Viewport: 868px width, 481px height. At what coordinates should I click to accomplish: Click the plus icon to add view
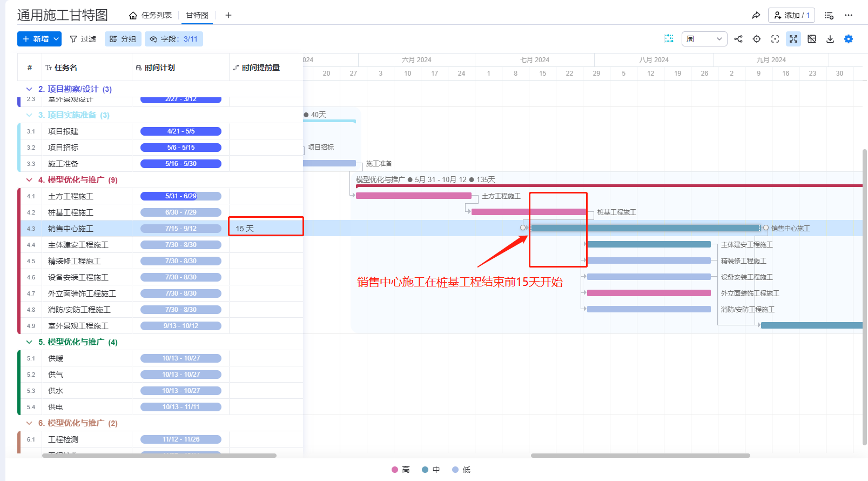(228, 15)
